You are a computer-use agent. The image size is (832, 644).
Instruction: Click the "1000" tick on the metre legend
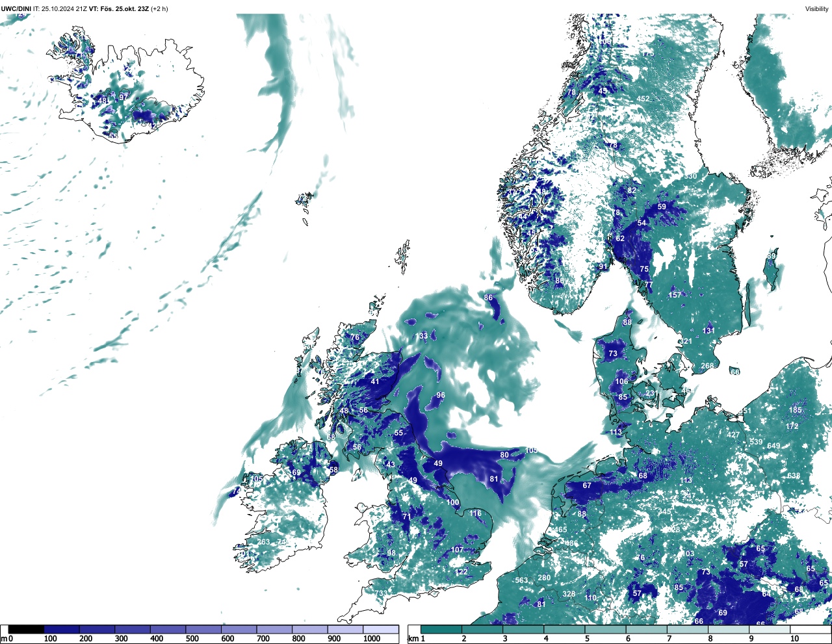(x=372, y=639)
